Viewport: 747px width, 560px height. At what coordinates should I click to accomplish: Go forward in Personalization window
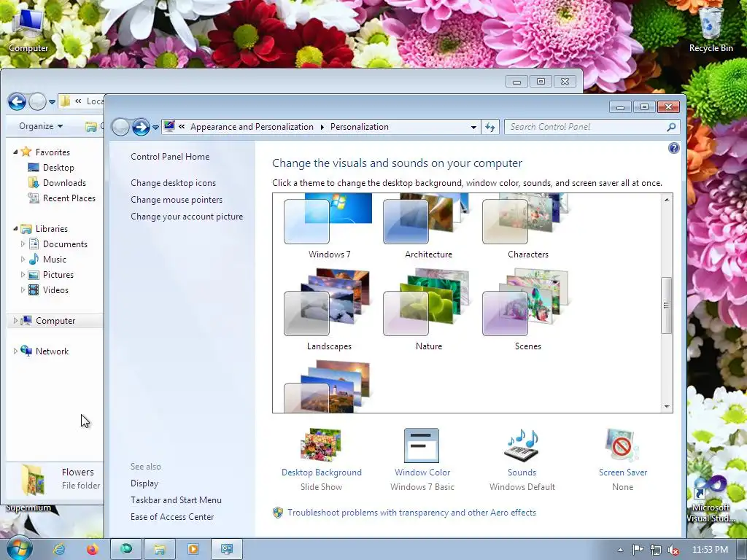141,127
